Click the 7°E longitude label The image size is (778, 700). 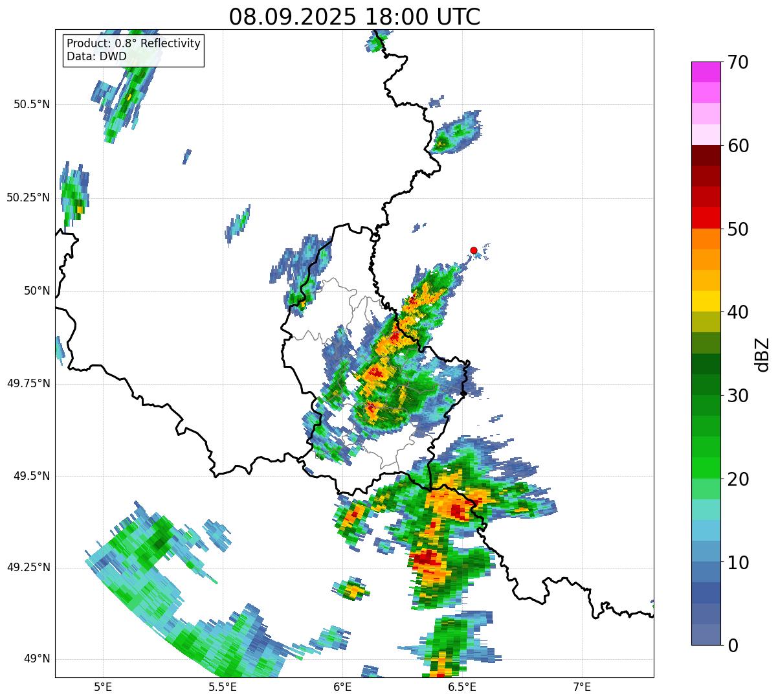tap(582, 686)
